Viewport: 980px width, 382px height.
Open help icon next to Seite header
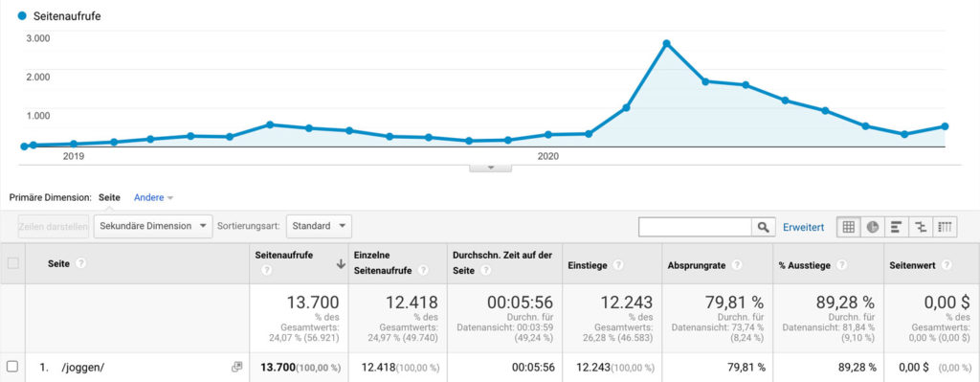coord(80,264)
